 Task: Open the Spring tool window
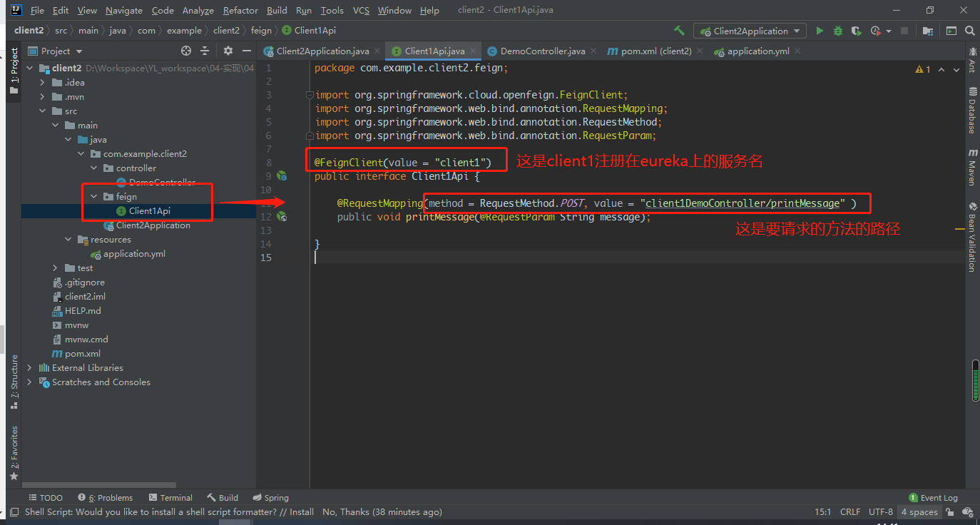[270, 497]
